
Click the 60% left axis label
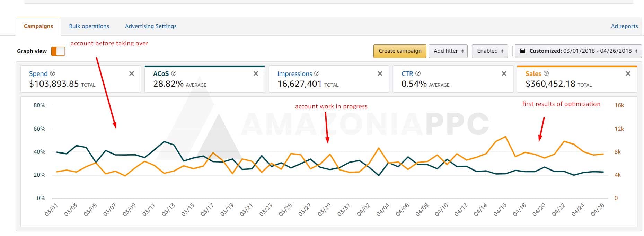coord(39,129)
